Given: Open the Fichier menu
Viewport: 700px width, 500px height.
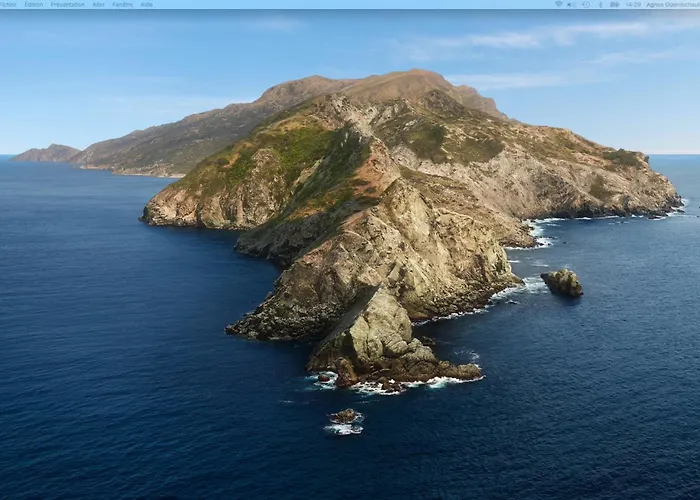Looking at the screenshot, I should tap(8, 4).
